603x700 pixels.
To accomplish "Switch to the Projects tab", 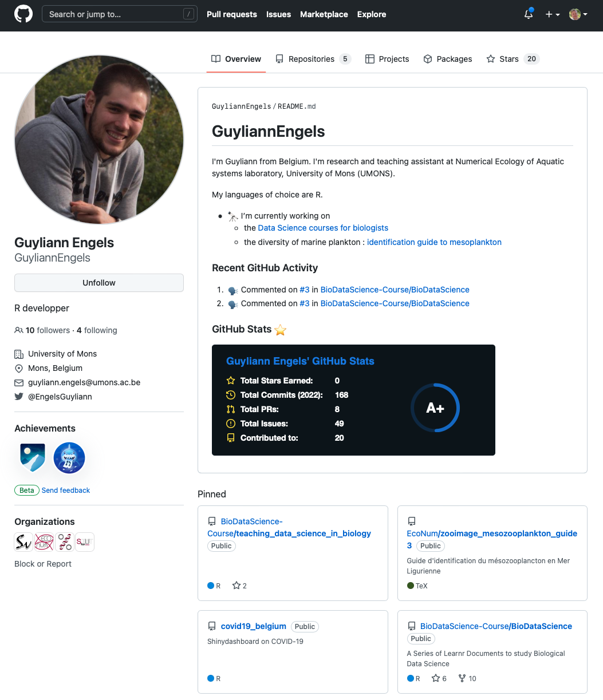I will (387, 59).
